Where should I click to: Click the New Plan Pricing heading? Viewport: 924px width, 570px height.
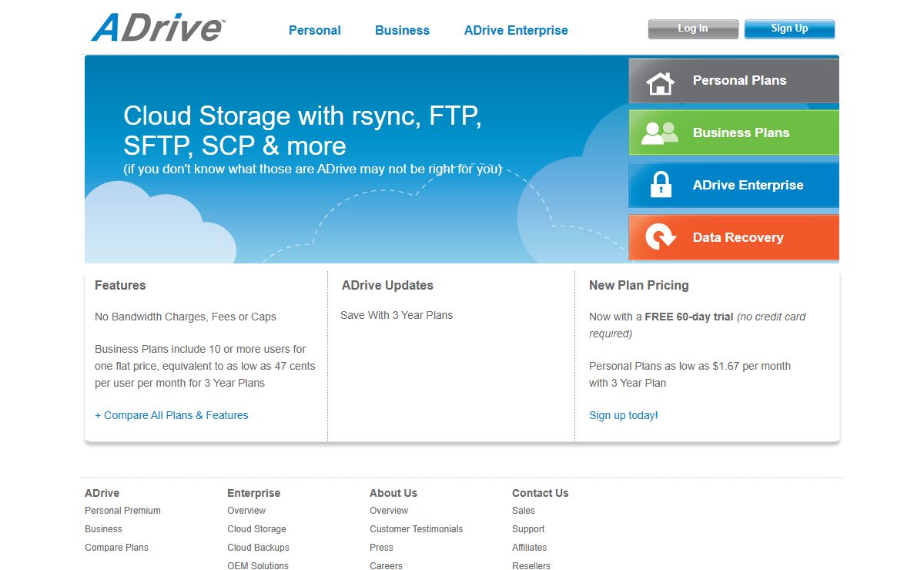coord(639,285)
